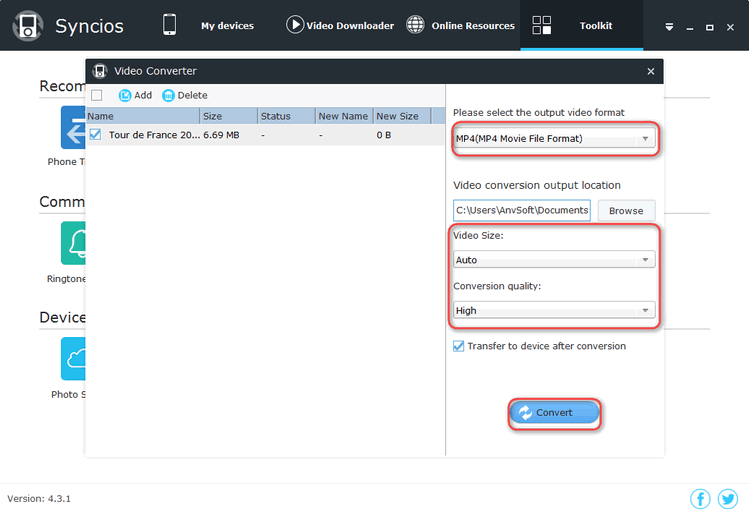
Task: Toggle the select-all checkbox in toolbar
Action: 97,95
